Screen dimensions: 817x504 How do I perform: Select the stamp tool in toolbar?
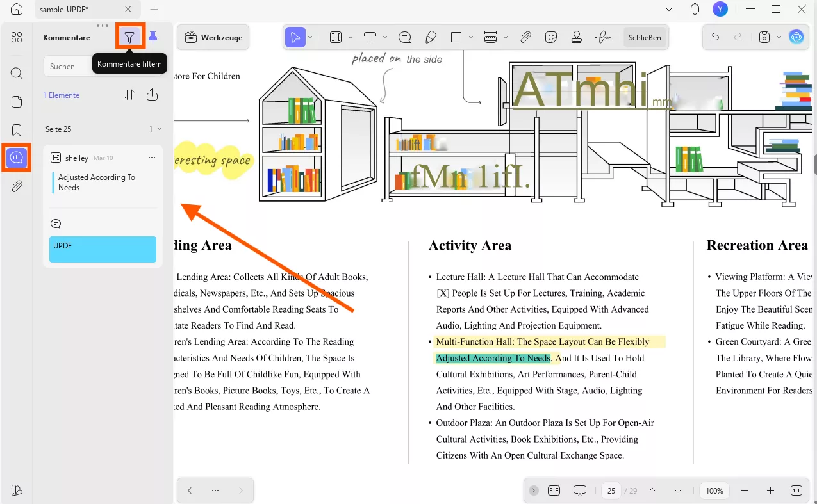pyautogui.click(x=576, y=37)
